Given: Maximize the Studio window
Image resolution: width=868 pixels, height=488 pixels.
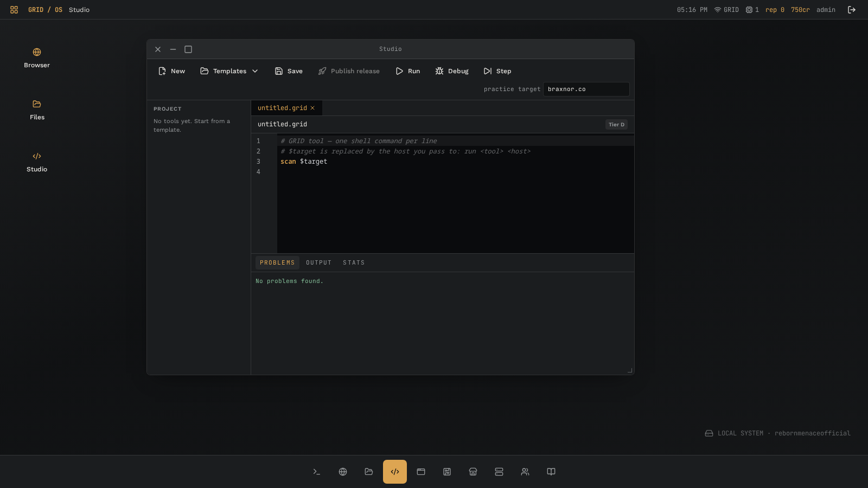Looking at the screenshot, I should [188, 49].
